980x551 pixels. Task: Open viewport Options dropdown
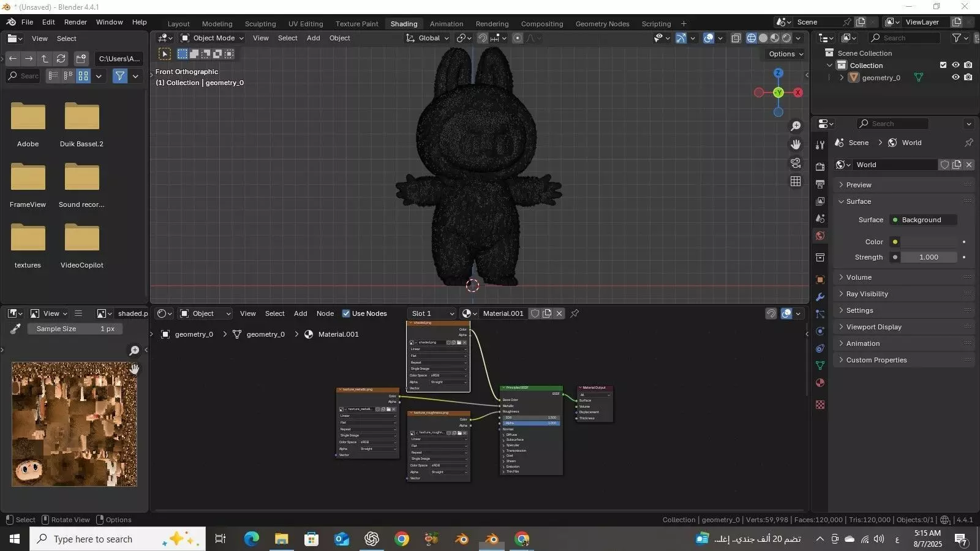pos(786,54)
